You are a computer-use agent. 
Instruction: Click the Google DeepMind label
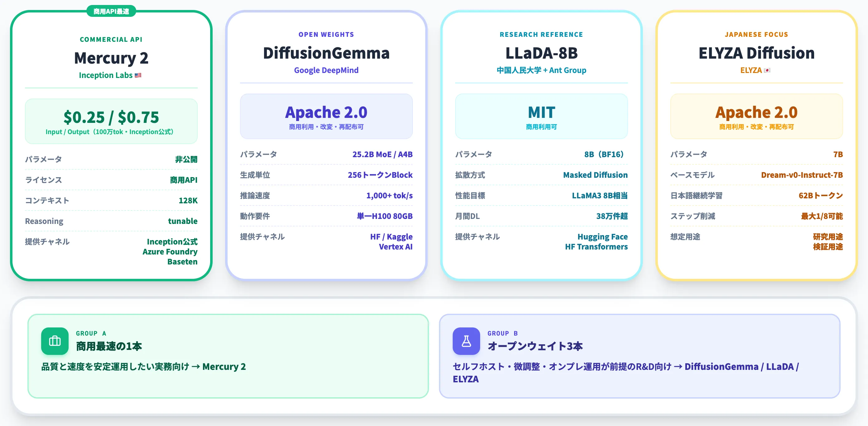coord(326,70)
